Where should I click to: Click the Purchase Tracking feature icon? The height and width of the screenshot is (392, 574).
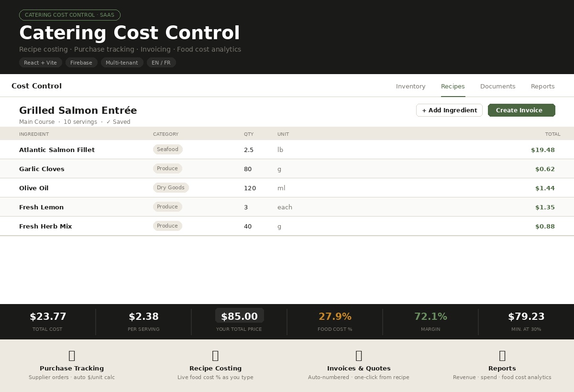[x=72, y=355]
